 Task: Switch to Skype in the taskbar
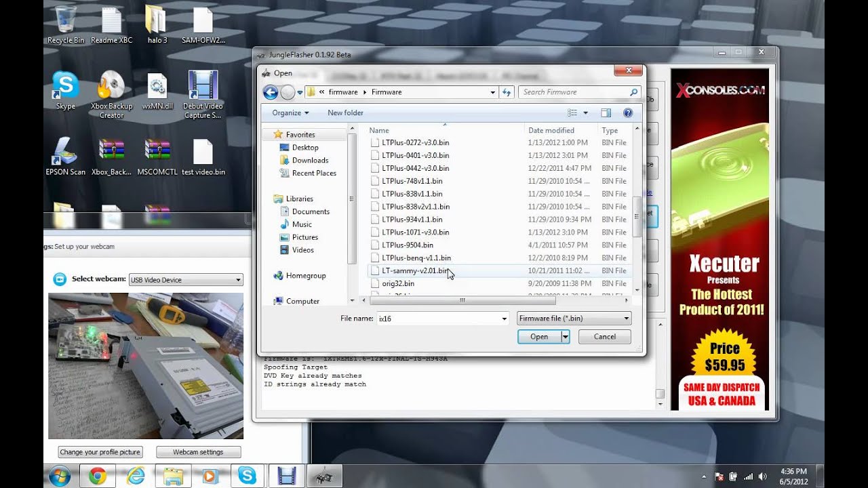point(248,476)
